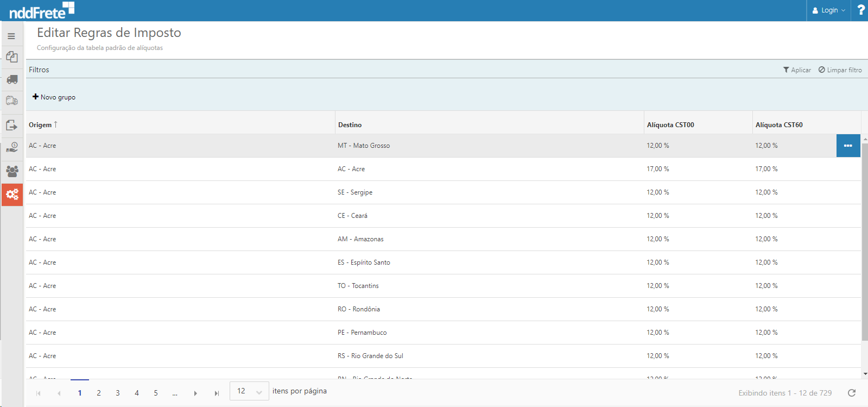
Task: Open the hamburger menu in sidebar
Action: pos(11,36)
